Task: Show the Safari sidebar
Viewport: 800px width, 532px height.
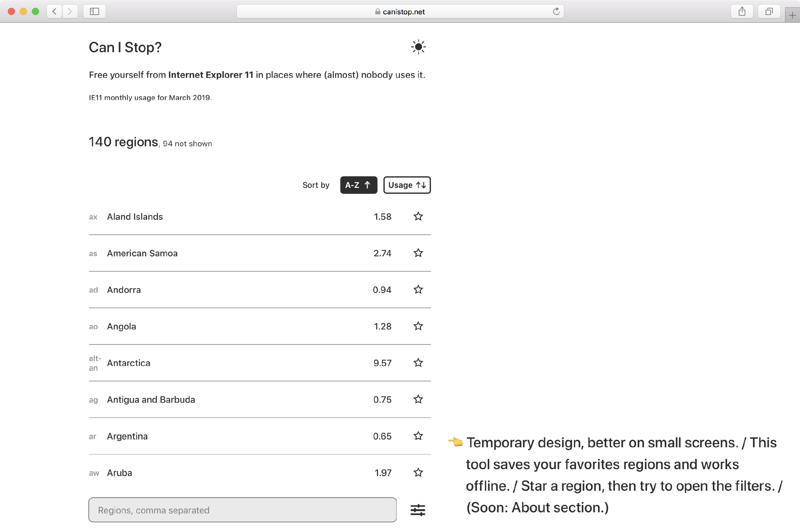Action: pyautogui.click(x=94, y=12)
